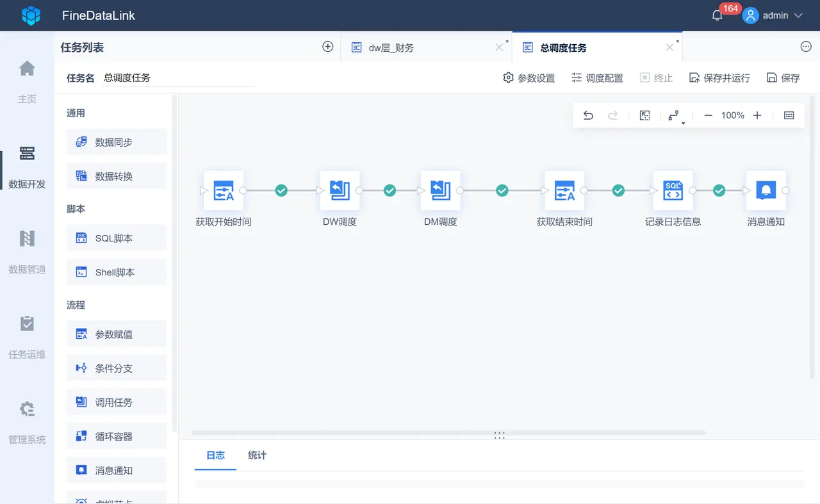
Task: Click the undo arrow in canvas toolbar
Action: click(x=588, y=115)
